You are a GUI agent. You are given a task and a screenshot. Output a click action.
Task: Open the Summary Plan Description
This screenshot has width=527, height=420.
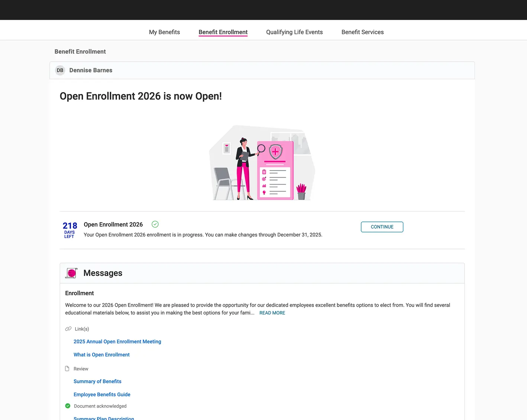pos(104,418)
